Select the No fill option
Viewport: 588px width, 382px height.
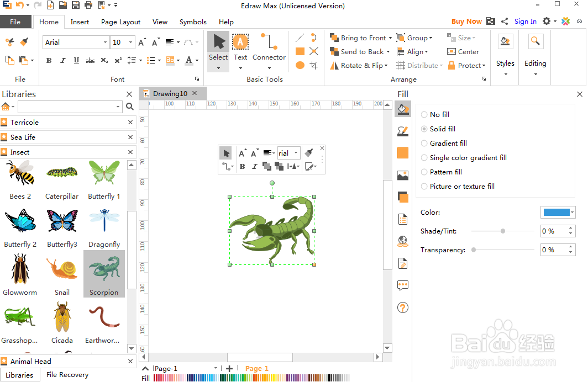coord(435,115)
